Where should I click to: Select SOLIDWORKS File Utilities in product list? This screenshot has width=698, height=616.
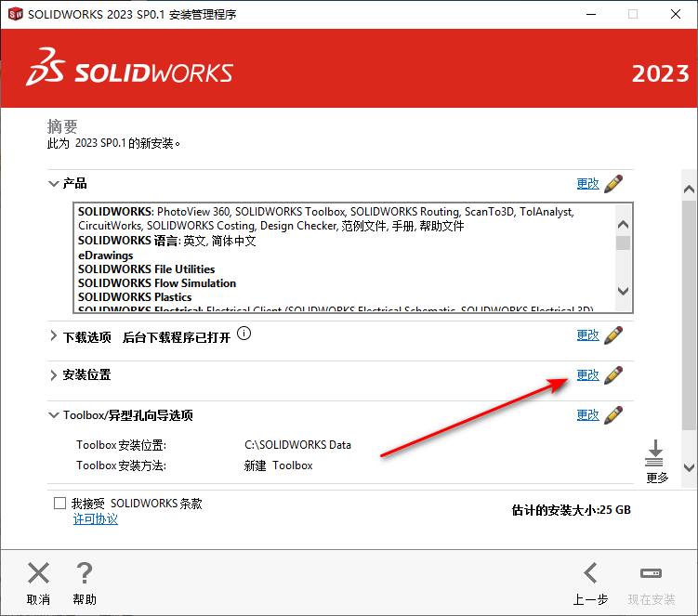[147, 269]
